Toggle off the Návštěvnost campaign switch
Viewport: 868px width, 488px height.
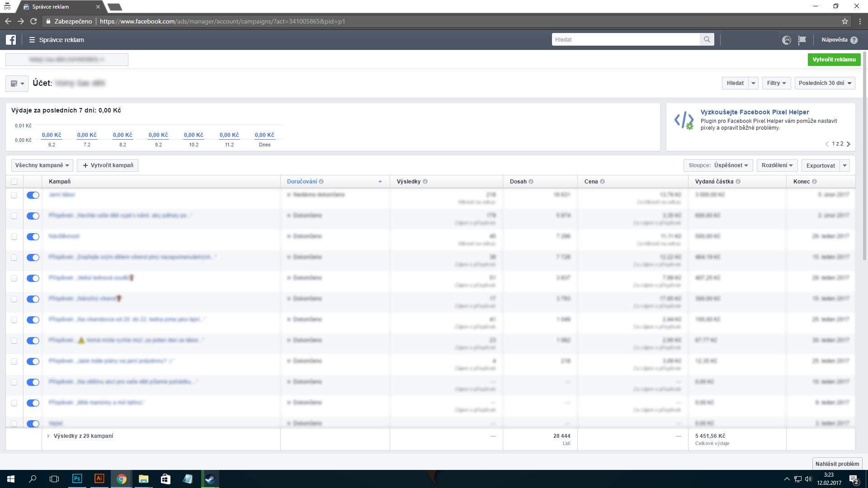33,237
